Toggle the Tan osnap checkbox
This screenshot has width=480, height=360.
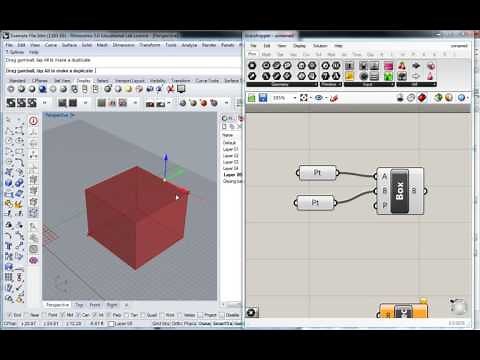126,315
